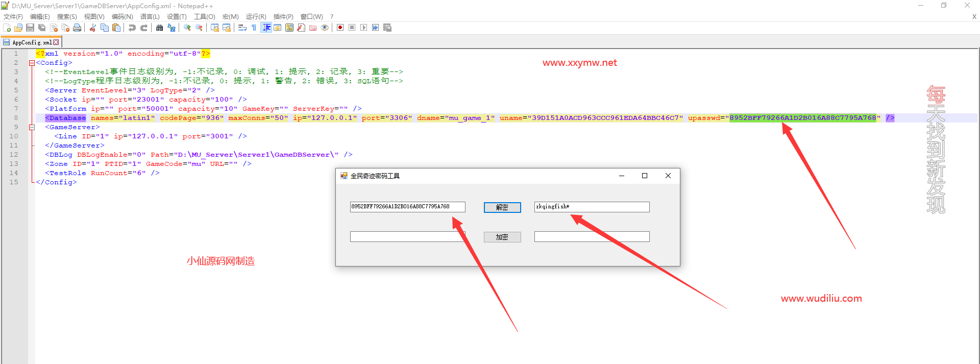Screen dimensions: 980x364
Task: Copy selection using toolbar icon
Action: click(105, 28)
